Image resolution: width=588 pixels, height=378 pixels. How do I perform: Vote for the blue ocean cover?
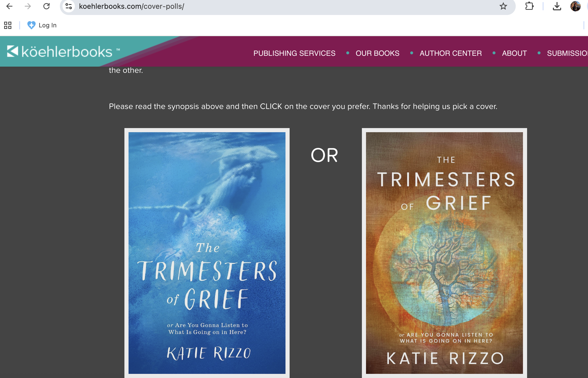click(x=207, y=253)
